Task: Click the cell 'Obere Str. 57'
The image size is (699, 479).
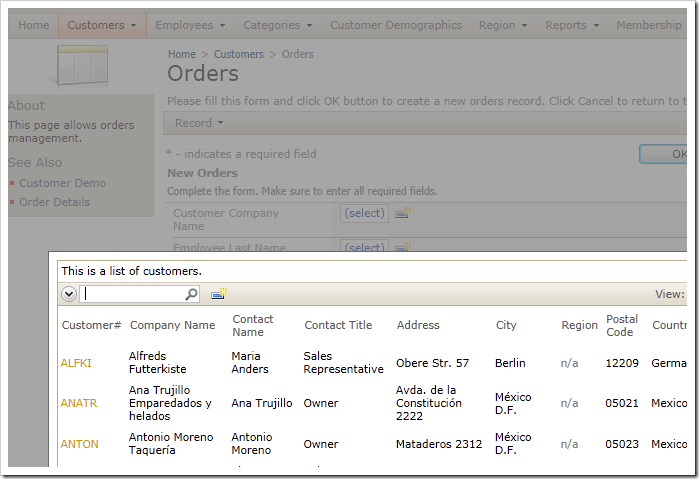Action: point(432,363)
